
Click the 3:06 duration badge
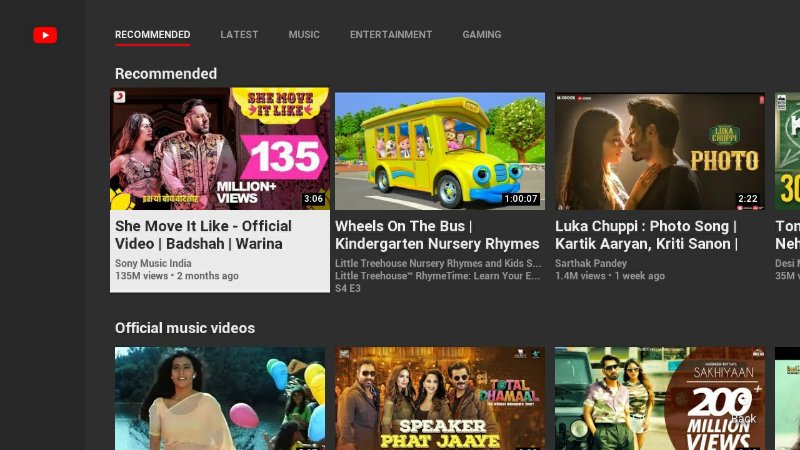(313, 199)
